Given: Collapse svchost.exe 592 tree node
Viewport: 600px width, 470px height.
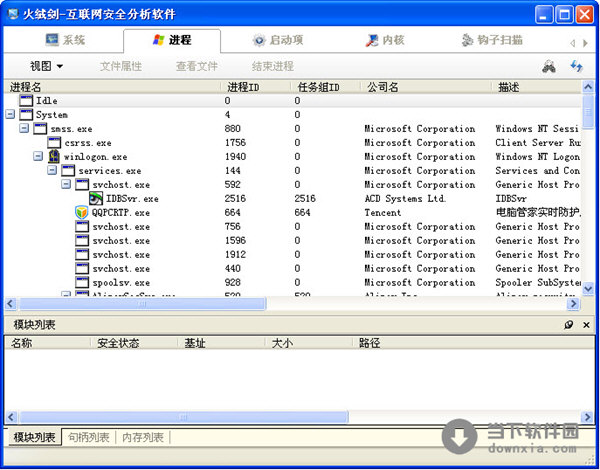Looking at the screenshot, I should [66, 184].
